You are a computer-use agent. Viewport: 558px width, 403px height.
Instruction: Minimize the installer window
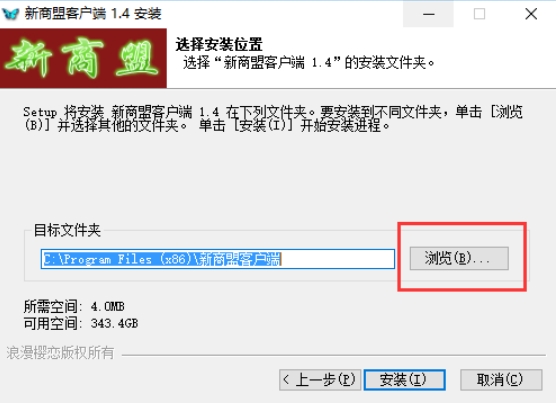coord(428,14)
